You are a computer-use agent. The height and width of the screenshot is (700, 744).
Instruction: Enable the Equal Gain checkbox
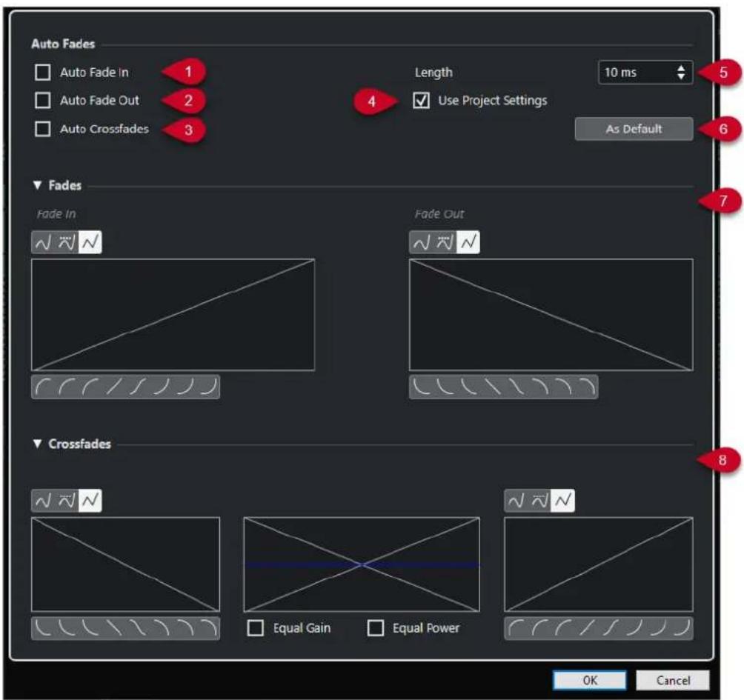(256, 628)
